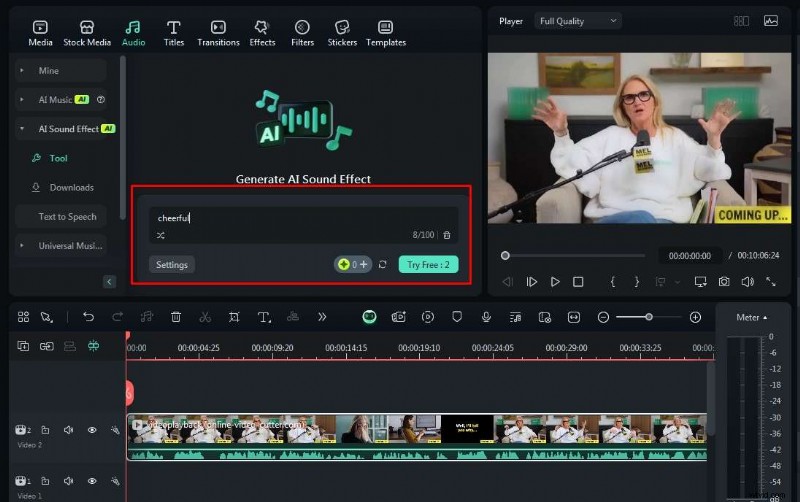Zoom in the timeline with plus
The width and height of the screenshot is (800, 502).
point(695,317)
